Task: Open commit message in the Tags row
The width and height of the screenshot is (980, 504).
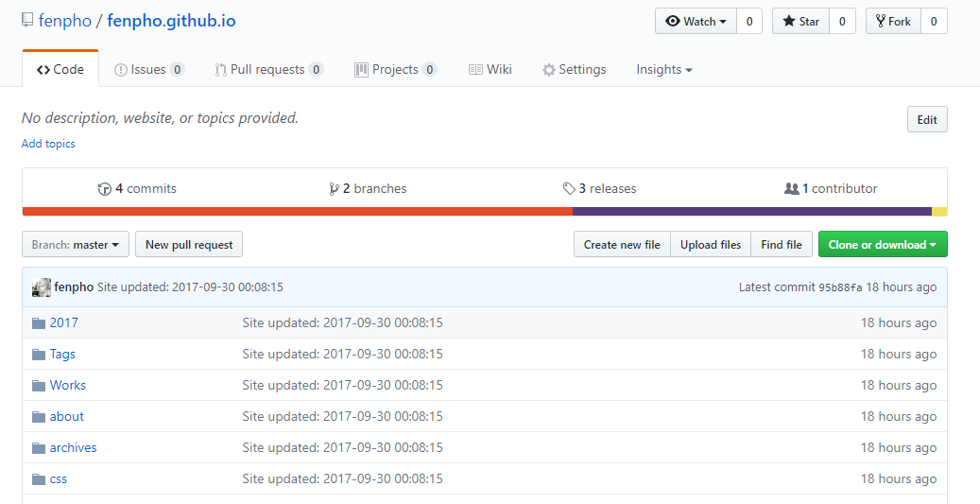Action: 342,354
